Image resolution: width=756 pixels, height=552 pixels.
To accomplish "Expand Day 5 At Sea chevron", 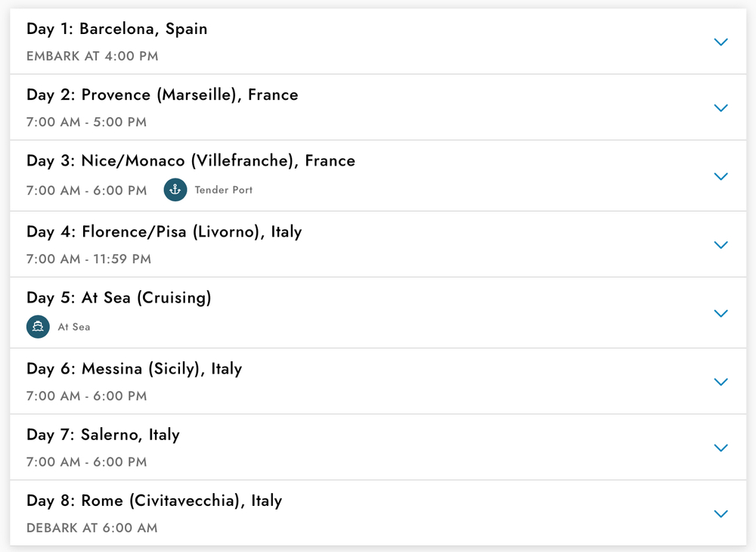I will click(720, 313).
